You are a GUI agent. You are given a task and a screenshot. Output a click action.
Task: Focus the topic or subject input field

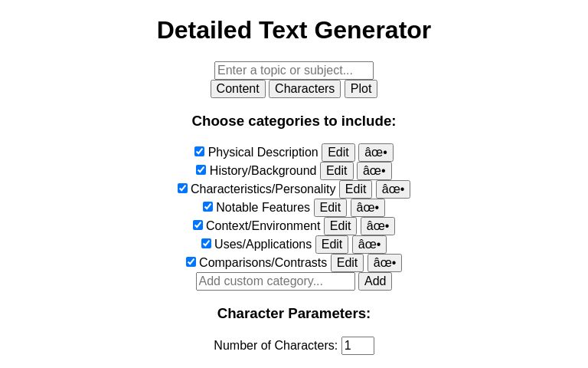pyautogui.click(x=294, y=71)
